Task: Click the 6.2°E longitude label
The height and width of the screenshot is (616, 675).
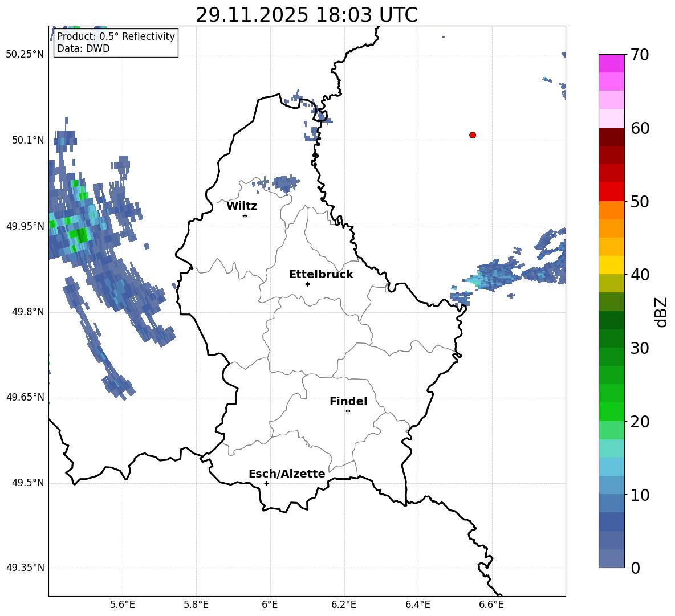Action: (x=344, y=605)
